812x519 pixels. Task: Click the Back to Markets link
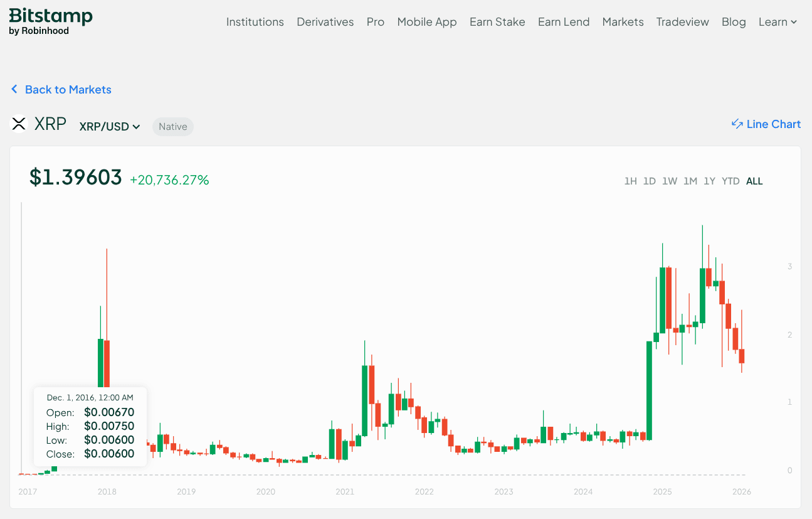point(68,90)
